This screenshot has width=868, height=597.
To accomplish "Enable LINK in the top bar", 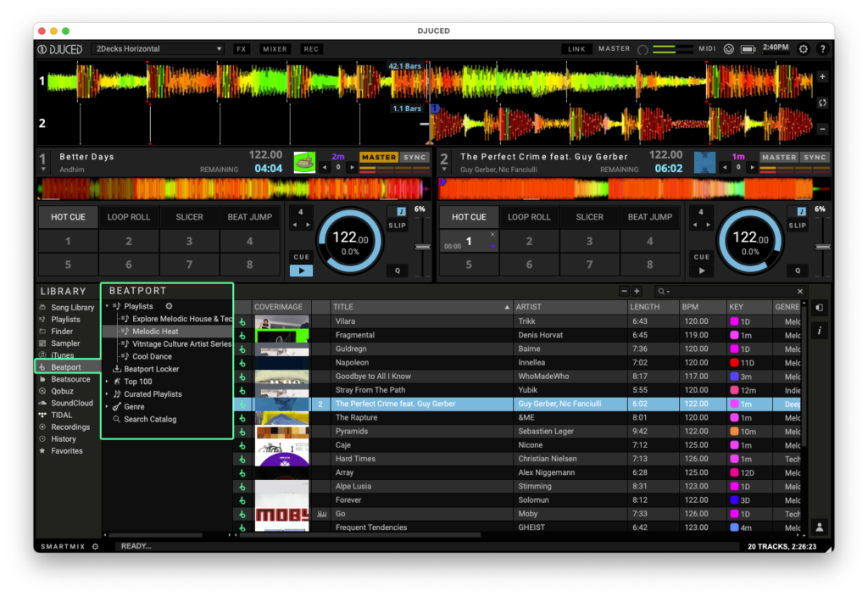I will click(576, 49).
